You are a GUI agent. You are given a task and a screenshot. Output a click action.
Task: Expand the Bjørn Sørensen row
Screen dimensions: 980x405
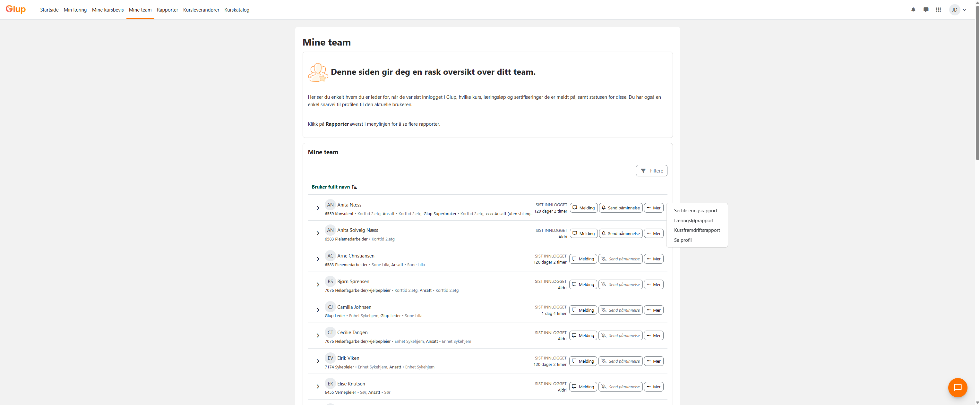click(318, 284)
